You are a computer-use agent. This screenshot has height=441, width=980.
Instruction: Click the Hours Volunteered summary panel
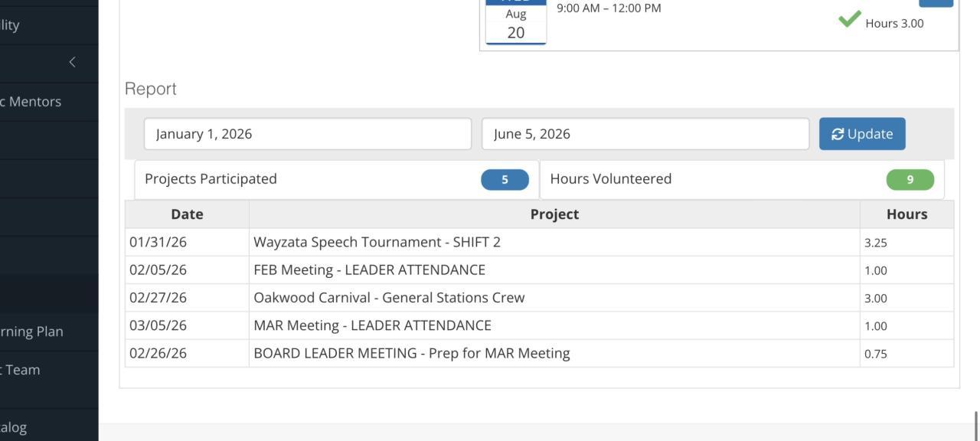[712, 179]
